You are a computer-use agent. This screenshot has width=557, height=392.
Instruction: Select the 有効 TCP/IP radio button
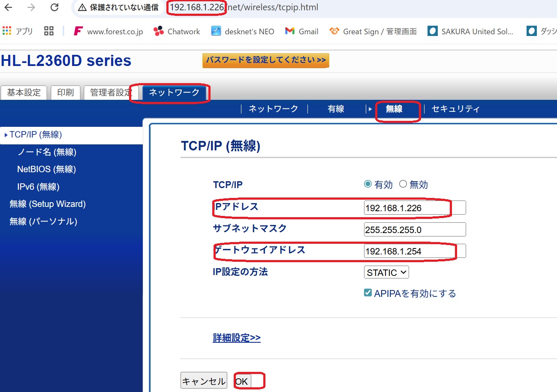tap(367, 184)
